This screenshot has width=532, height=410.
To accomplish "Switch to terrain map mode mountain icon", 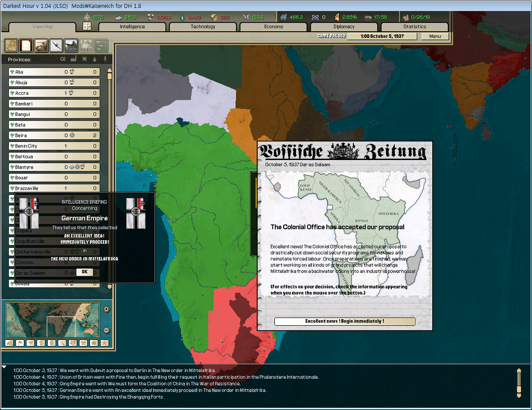I will pyautogui.click(x=9, y=343).
